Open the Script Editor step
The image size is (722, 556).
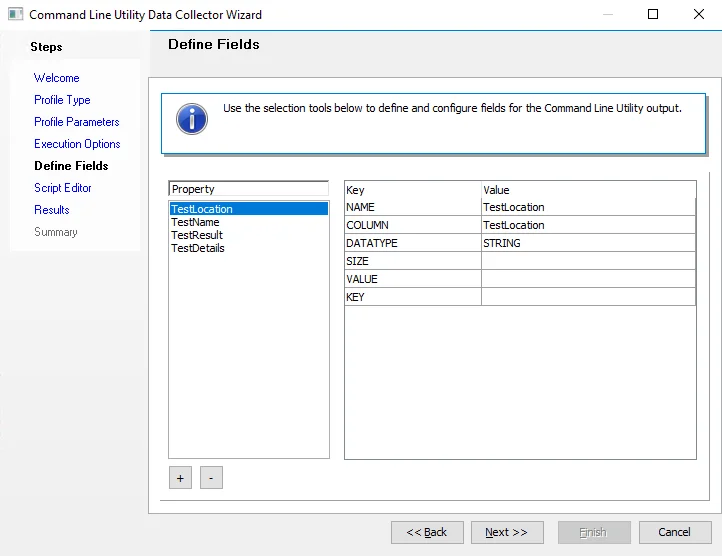pyautogui.click(x=63, y=188)
